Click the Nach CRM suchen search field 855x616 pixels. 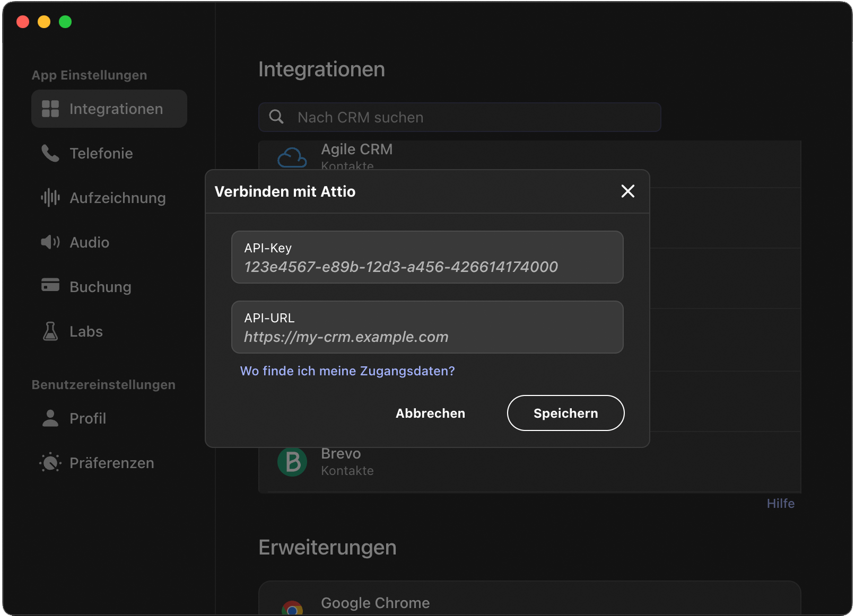pyautogui.click(x=460, y=117)
